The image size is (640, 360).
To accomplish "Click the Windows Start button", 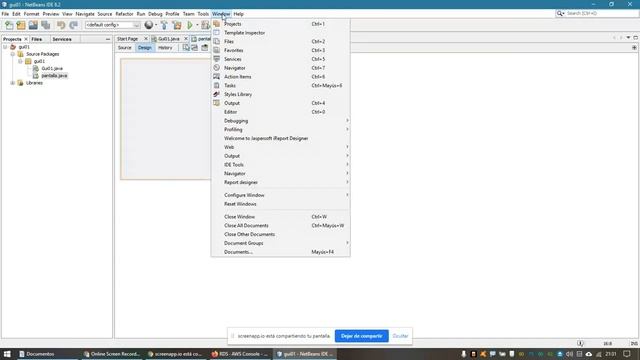I will click(x=7, y=354).
